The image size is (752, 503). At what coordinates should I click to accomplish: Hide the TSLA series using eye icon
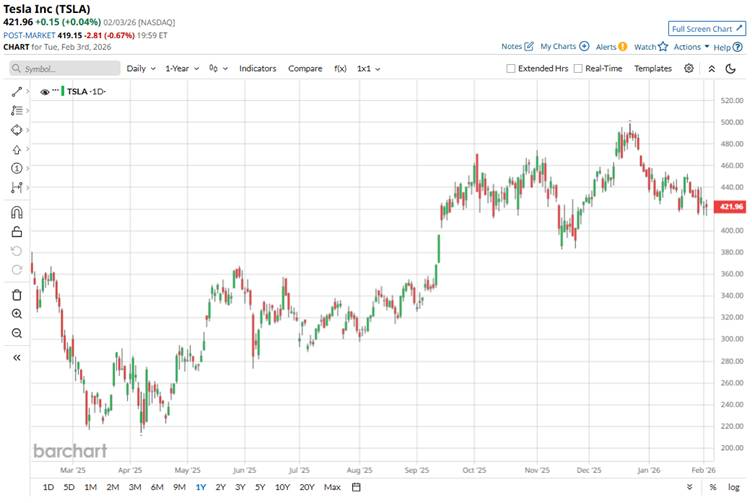point(45,92)
